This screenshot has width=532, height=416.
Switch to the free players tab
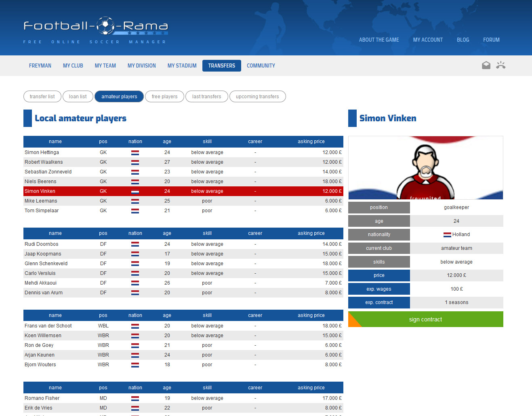point(164,97)
